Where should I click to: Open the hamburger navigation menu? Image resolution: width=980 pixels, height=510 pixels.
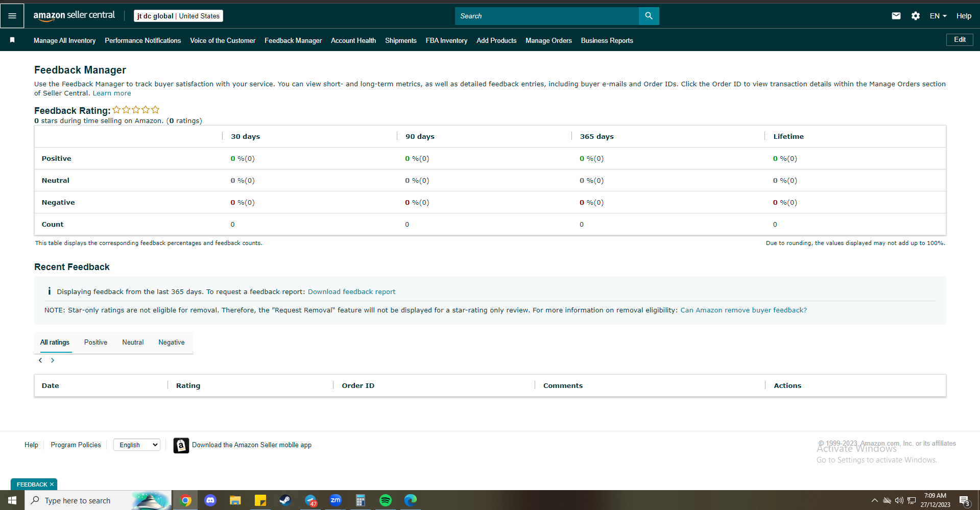tap(12, 16)
